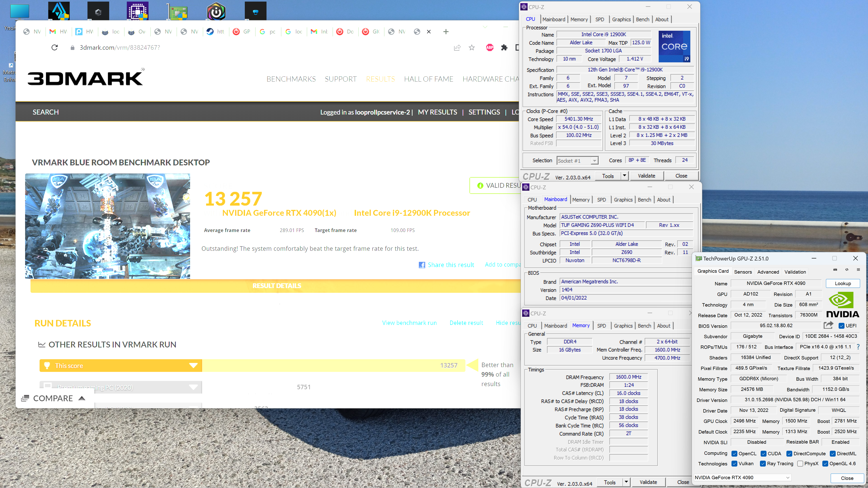Open the Sensors tab in GPU-Z

(743, 272)
